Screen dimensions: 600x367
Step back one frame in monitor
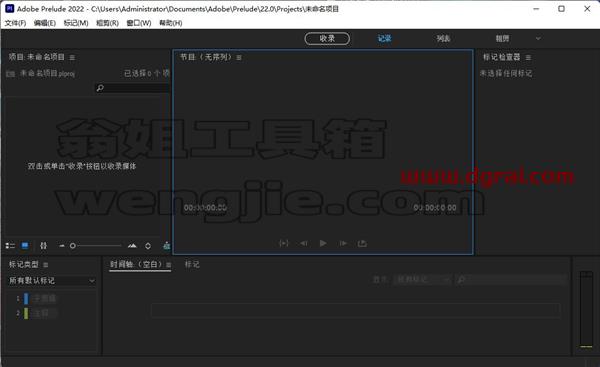[304, 243]
